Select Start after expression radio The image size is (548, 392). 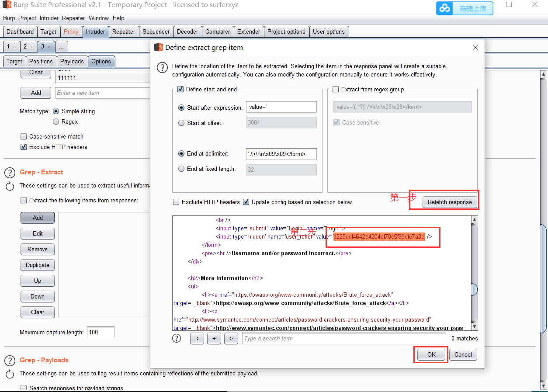point(181,108)
